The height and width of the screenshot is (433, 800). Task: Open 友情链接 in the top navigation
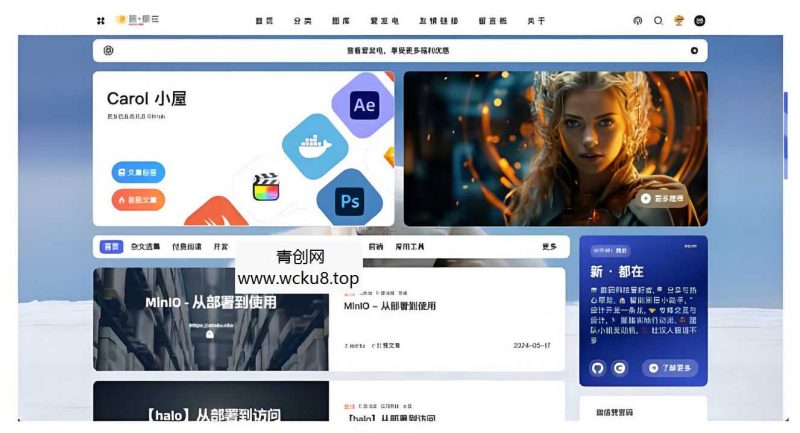click(439, 21)
